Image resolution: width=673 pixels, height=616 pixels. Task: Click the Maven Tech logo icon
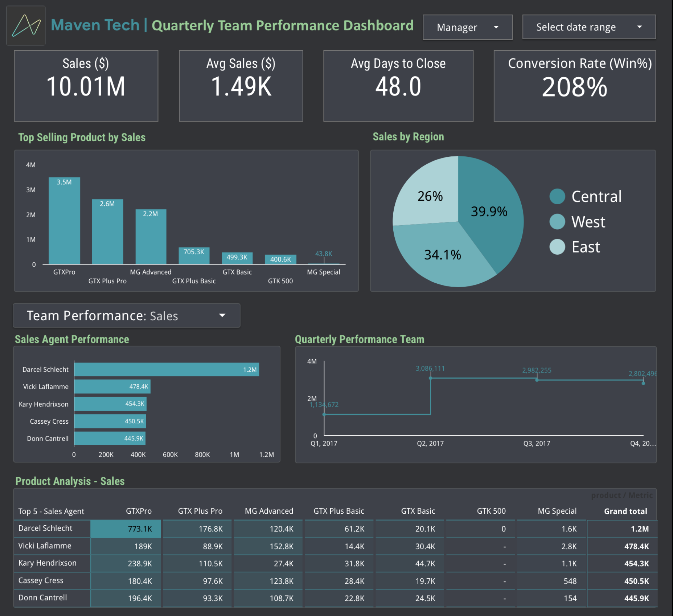point(26,25)
